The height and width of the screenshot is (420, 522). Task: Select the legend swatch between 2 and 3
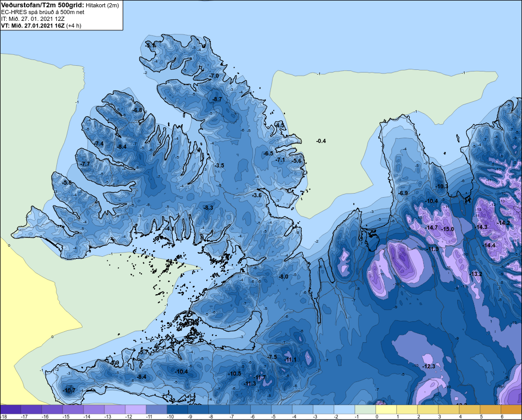pyautogui.click(x=428, y=410)
